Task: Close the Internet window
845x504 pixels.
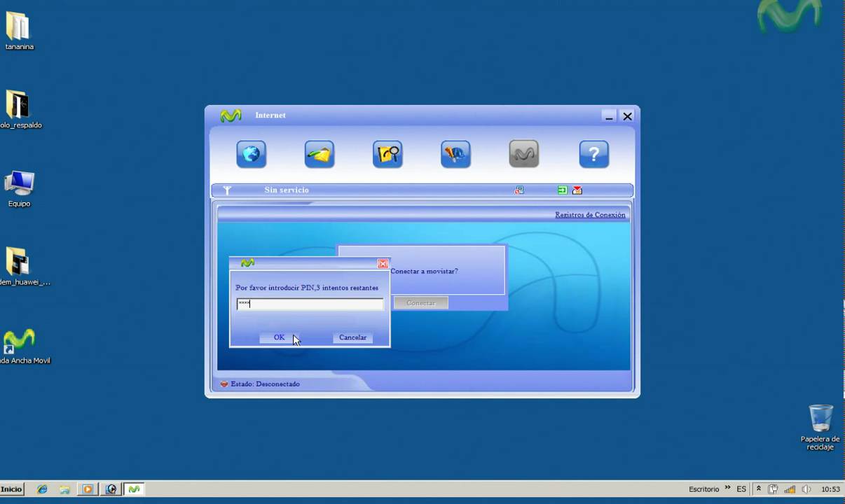Action: [627, 116]
